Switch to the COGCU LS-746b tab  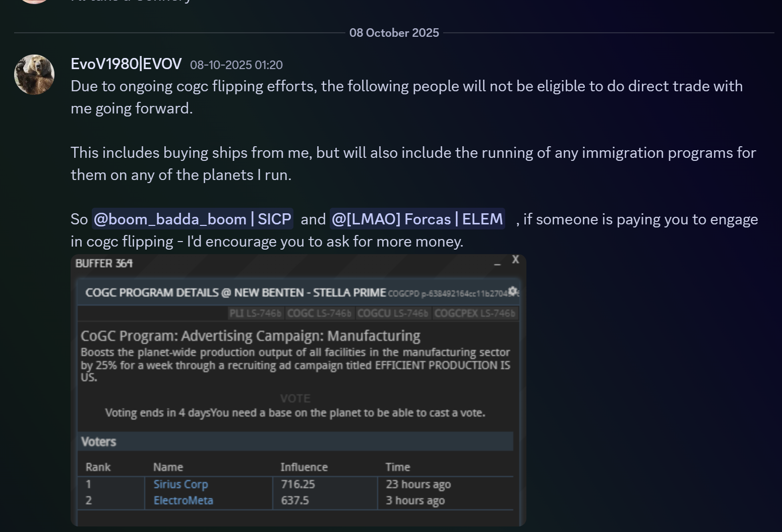[x=392, y=314]
